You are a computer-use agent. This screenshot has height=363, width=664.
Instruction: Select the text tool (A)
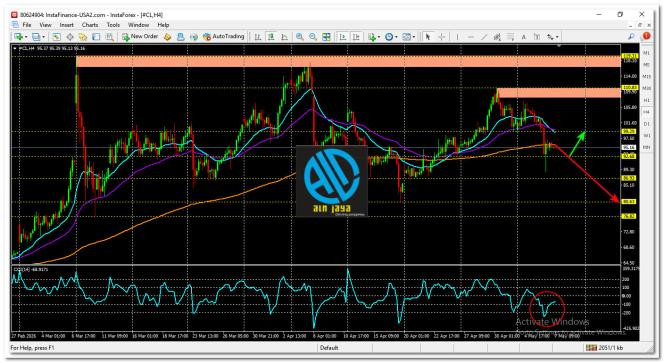(524, 37)
